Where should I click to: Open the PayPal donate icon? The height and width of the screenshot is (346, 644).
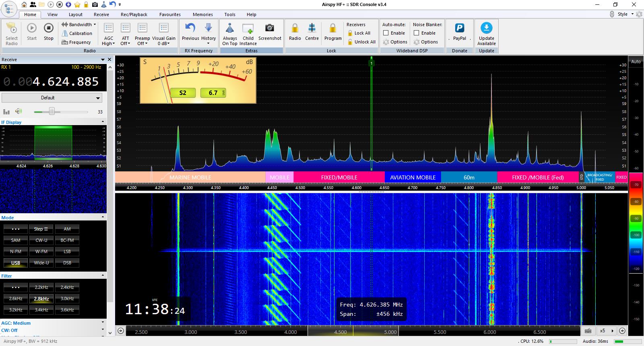[x=459, y=28]
